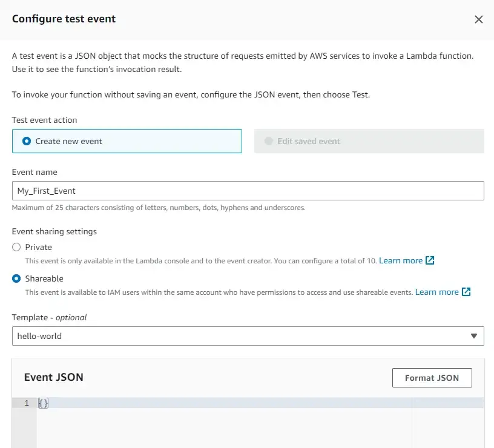
Task: Open Learn more link for Shareable events
Action: 436,292
